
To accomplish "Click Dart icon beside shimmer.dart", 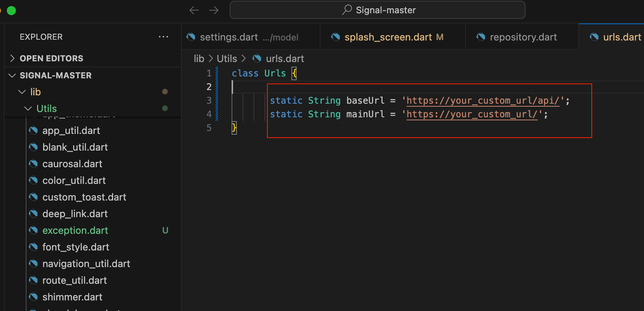I will [x=34, y=297].
